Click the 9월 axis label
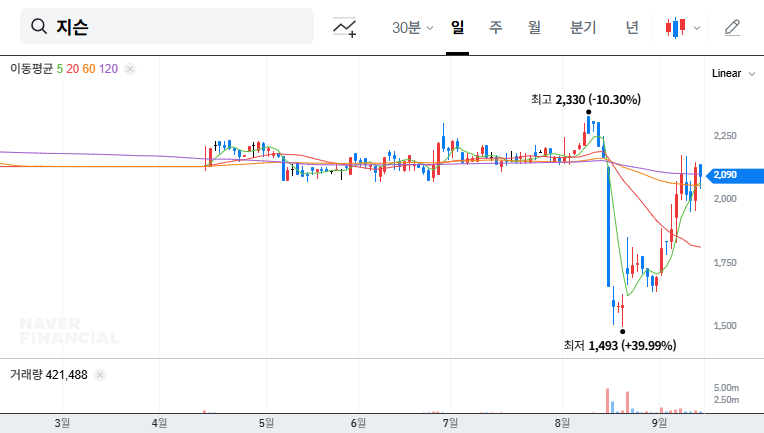 click(x=659, y=423)
